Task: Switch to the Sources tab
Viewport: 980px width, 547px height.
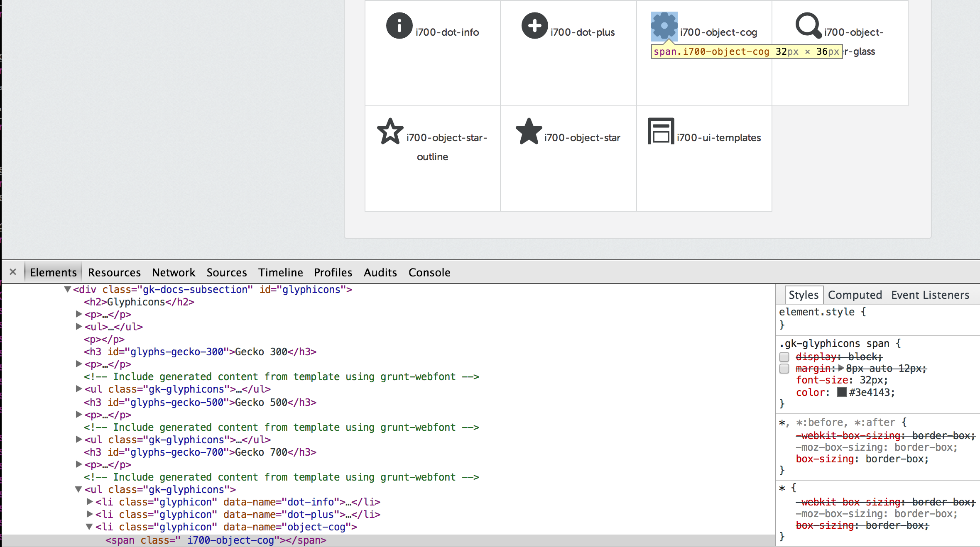Action: click(x=227, y=272)
